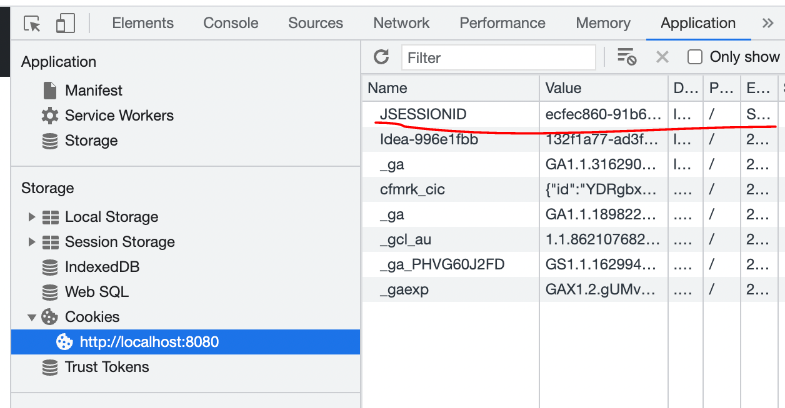Click the Local Storage grid icon
The image size is (785, 408).
click(50, 217)
